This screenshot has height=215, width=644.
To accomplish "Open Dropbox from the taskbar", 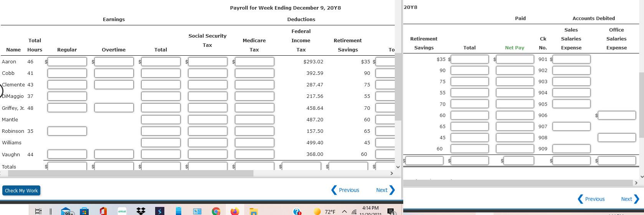I will (x=141, y=211).
